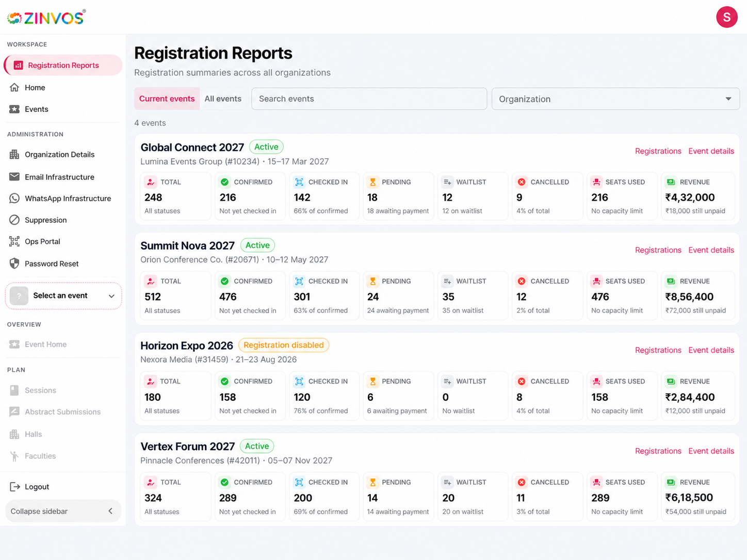Click Vertex Forum REVENUE money icon
The height and width of the screenshot is (560, 747).
point(671,482)
